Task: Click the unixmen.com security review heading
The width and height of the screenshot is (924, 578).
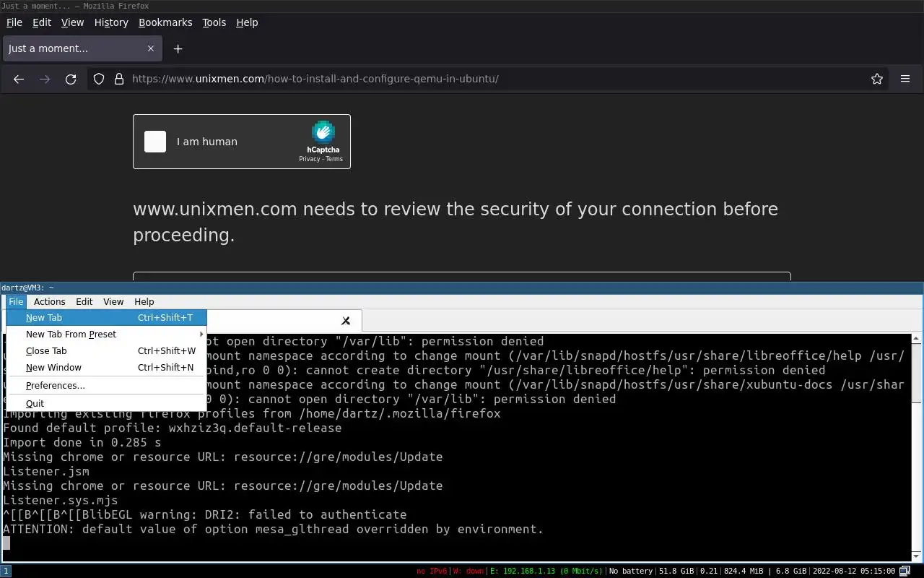Action: (456, 222)
